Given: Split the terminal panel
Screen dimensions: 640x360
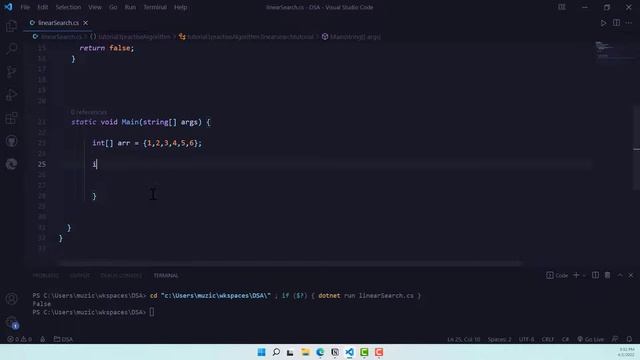Looking at the screenshot, I should pyautogui.click(x=596, y=276).
